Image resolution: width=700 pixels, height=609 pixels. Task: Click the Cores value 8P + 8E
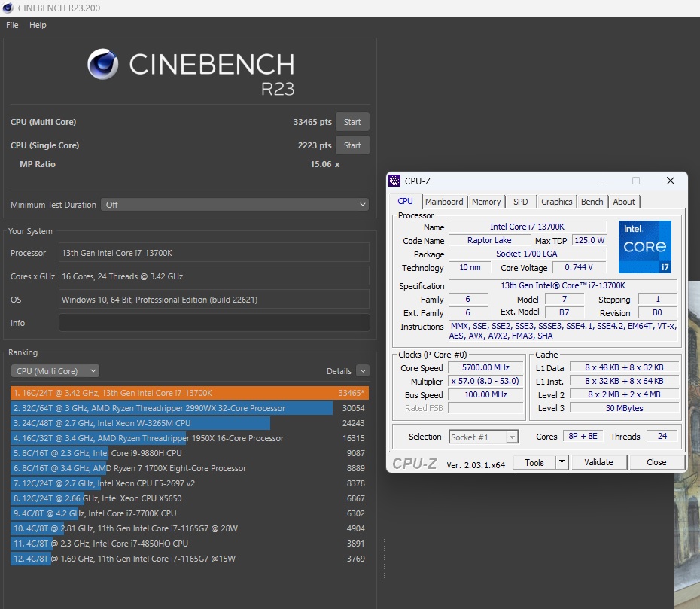click(x=583, y=436)
